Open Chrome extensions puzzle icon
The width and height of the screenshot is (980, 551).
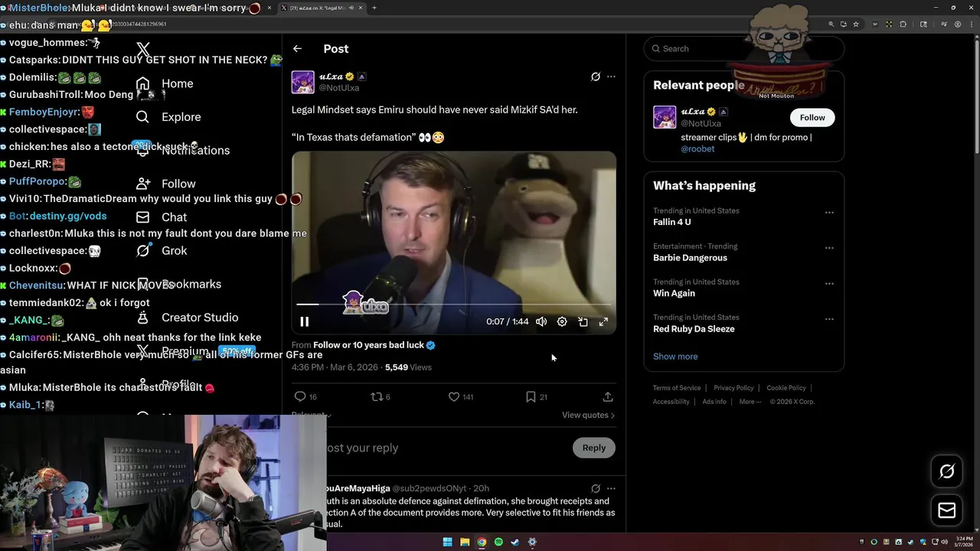click(x=903, y=24)
